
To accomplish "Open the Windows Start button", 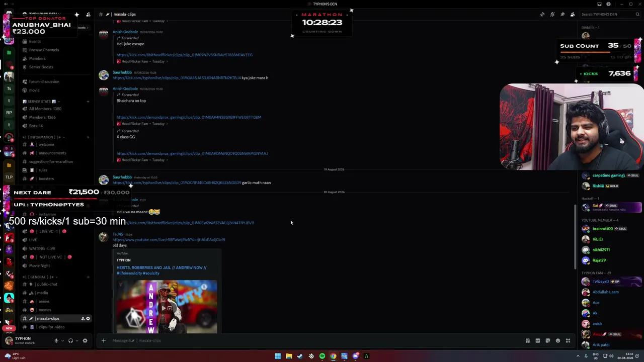I will (x=278, y=356).
